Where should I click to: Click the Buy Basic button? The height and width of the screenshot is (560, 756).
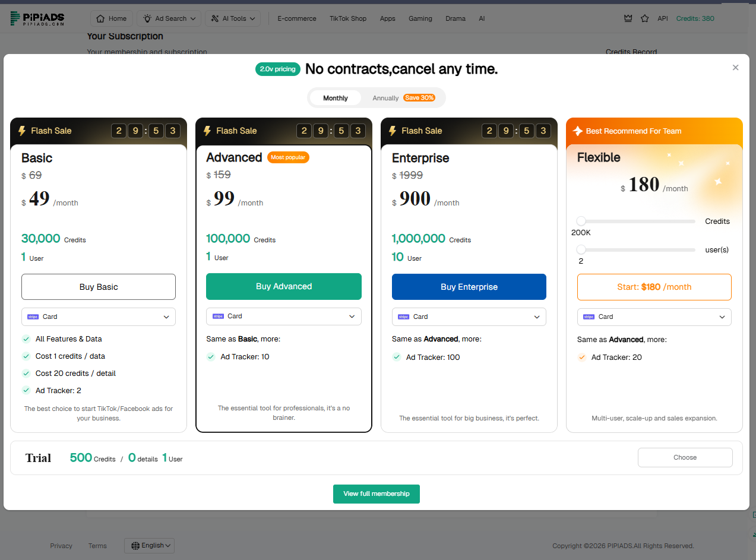click(x=99, y=287)
